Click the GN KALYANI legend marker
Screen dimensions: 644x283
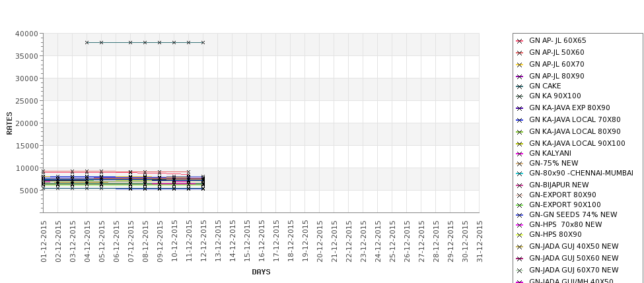pos(520,154)
